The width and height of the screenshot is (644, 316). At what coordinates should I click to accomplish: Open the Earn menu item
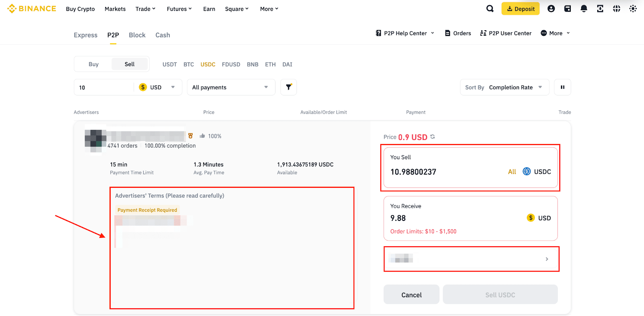[x=209, y=9]
